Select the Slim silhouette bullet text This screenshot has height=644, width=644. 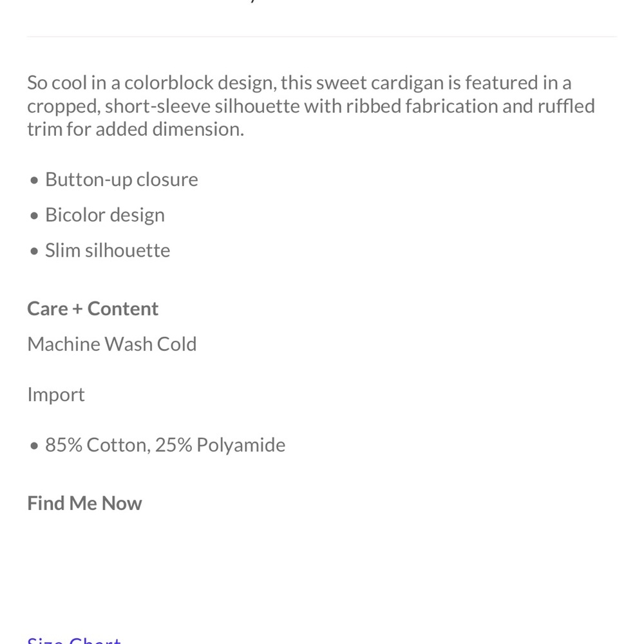tap(108, 251)
